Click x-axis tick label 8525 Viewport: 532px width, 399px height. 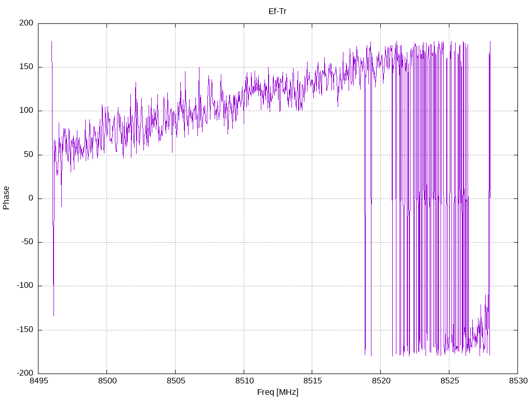point(449,381)
